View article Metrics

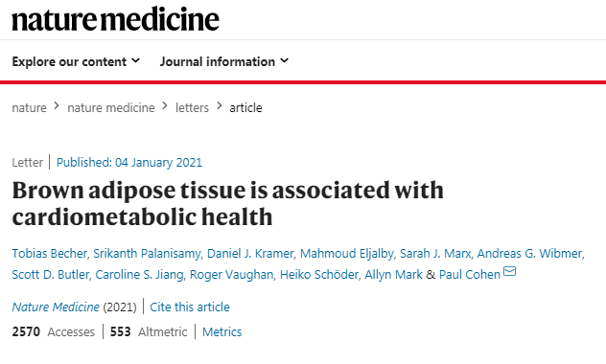(221, 332)
